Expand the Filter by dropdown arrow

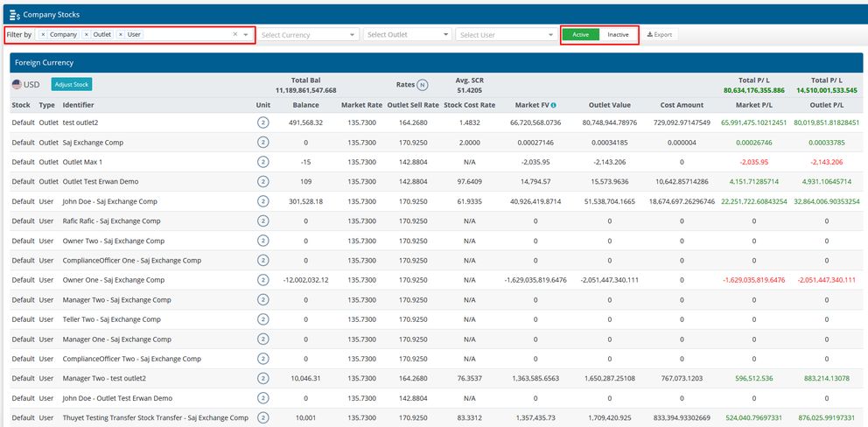click(x=246, y=34)
